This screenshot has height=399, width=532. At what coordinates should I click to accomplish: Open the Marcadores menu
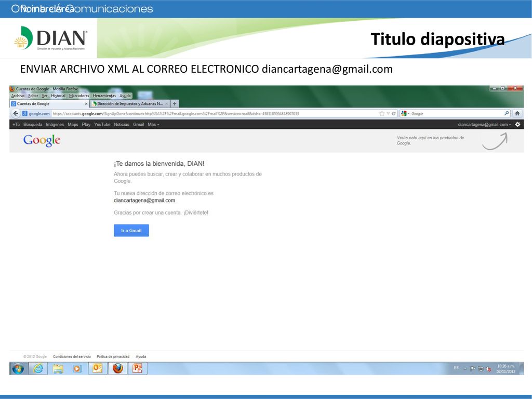coord(79,96)
